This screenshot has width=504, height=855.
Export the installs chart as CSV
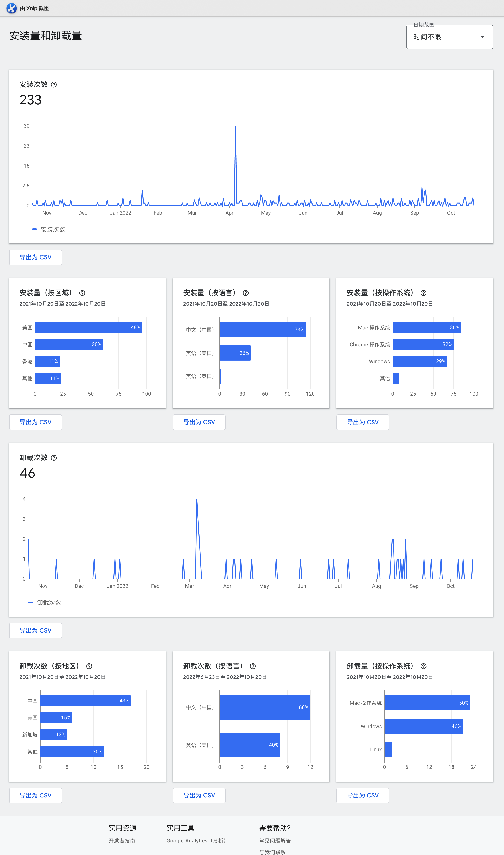click(35, 257)
